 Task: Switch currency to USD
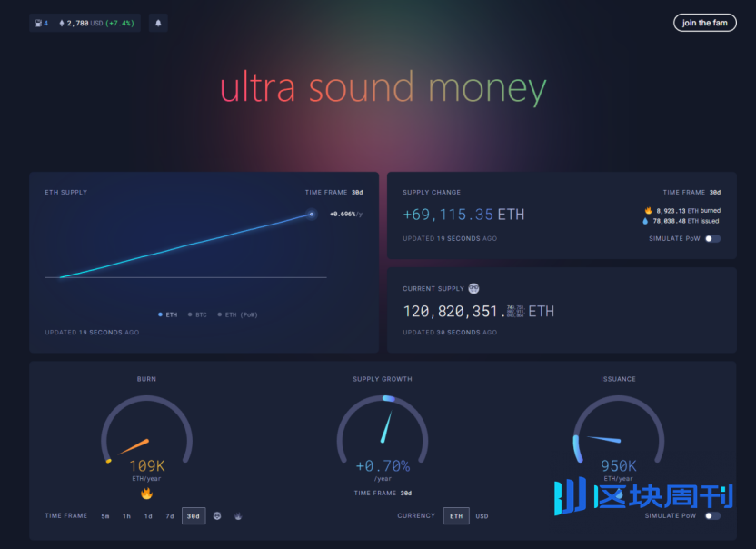pyautogui.click(x=482, y=515)
